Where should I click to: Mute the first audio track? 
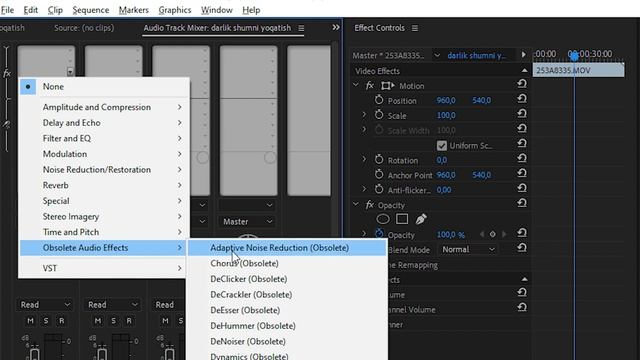(30, 321)
